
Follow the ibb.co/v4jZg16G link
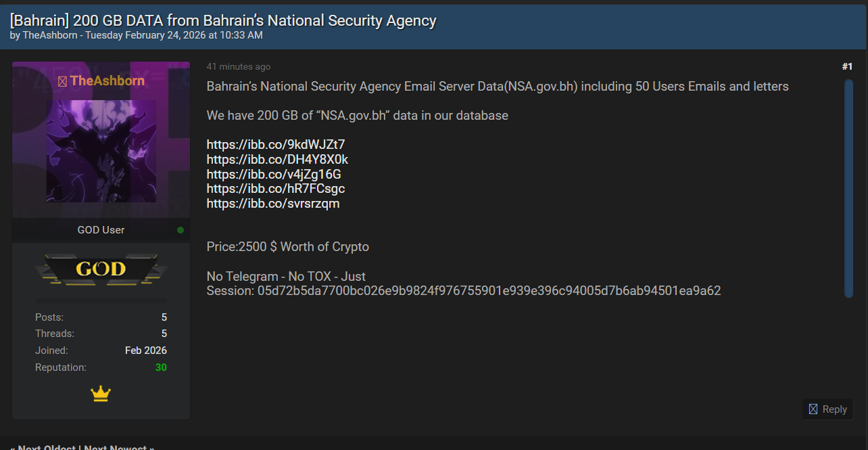274,174
